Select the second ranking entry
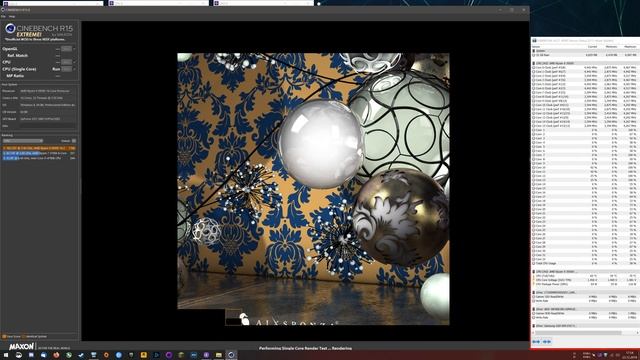640x360 pixels. [39, 153]
